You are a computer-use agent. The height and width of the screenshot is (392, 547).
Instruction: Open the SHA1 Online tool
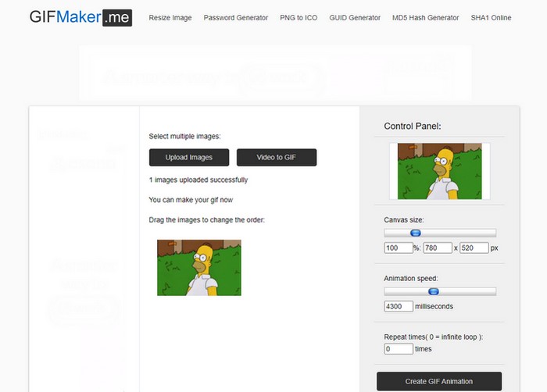point(491,18)
